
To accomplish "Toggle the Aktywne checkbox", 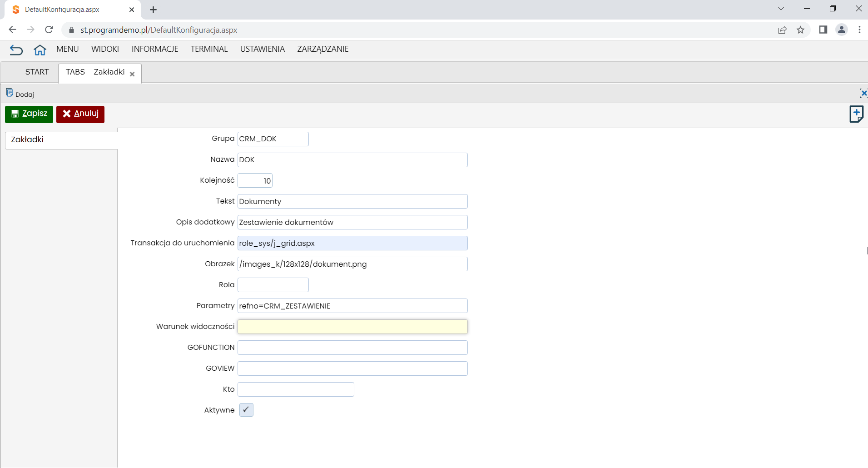I will [x=246, y=410].
